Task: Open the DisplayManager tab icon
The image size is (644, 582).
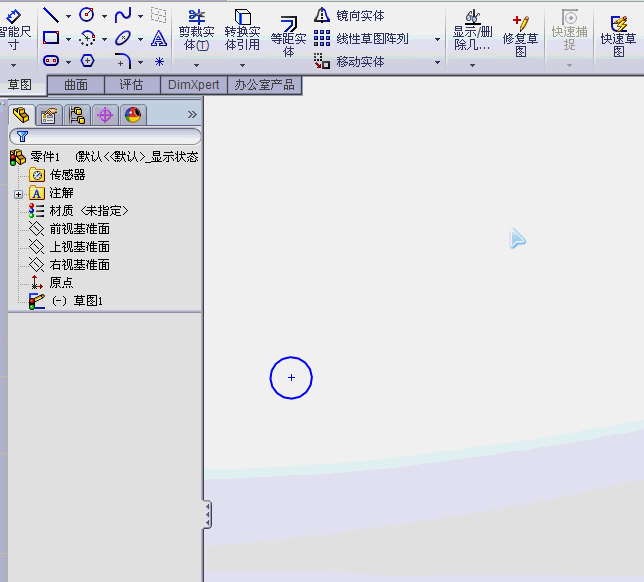Action: point(133,115)
